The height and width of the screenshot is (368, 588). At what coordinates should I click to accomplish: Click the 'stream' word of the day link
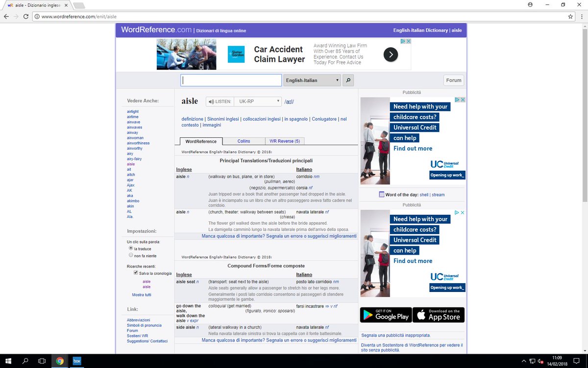tap(438, 195)
